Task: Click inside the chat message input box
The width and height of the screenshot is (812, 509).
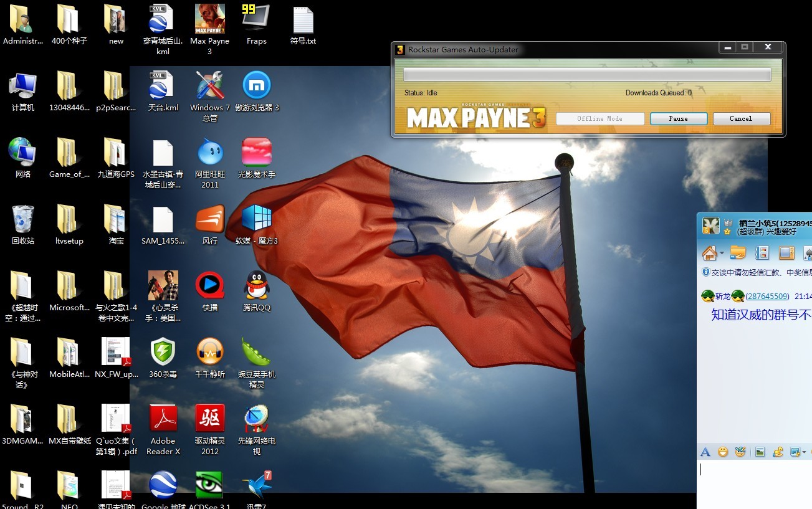Action: 754,480
